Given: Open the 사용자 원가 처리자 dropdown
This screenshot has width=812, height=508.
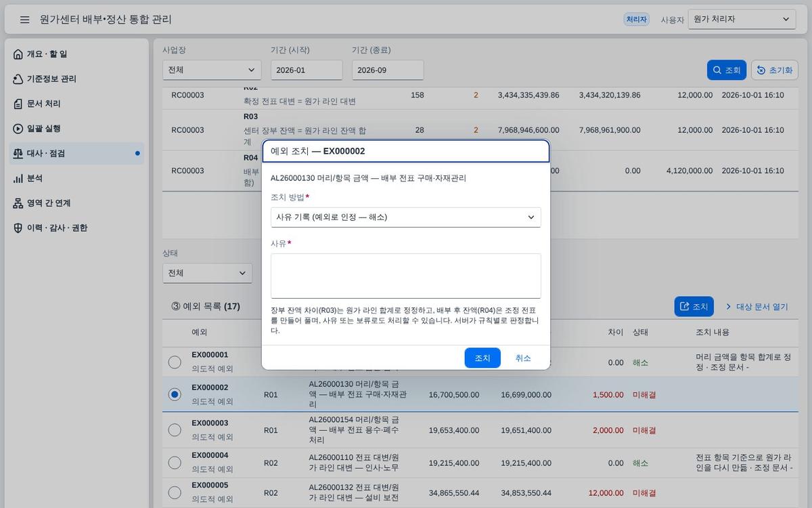Looking at the screenshot, I should pos(742,20).
